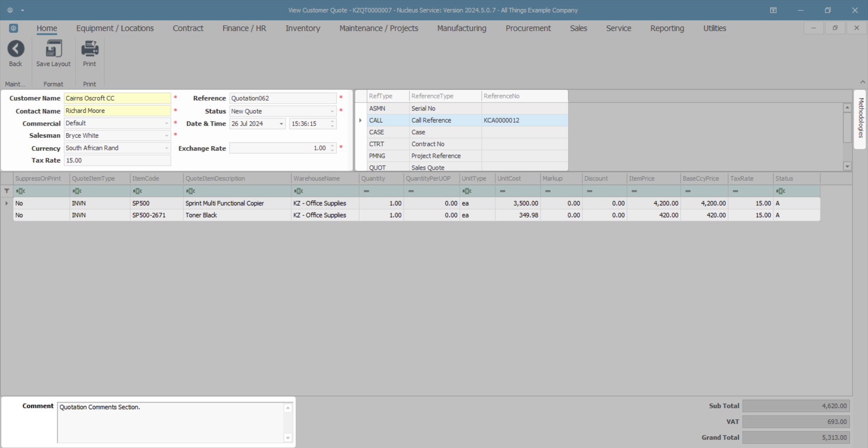The image size is (868, 448).
Task: Click the ReferenceNo column header
Action: click(x=524, y=96)
